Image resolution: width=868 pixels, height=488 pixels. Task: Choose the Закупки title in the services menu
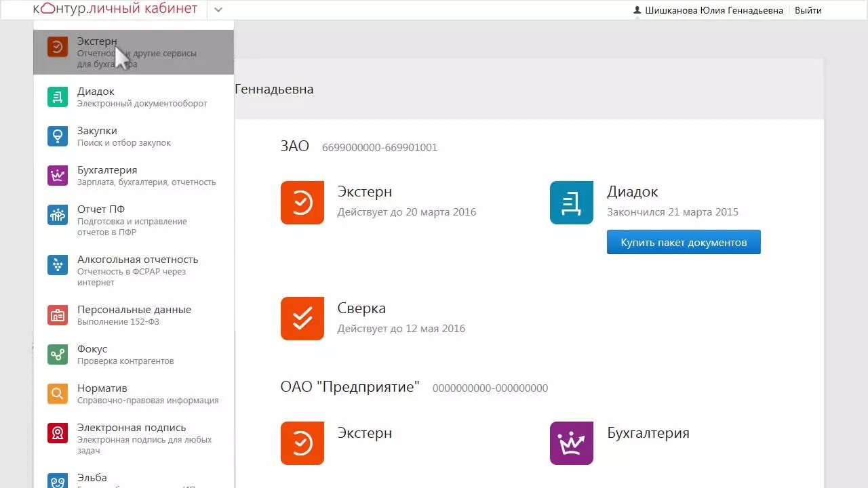(x=97, y=131)
